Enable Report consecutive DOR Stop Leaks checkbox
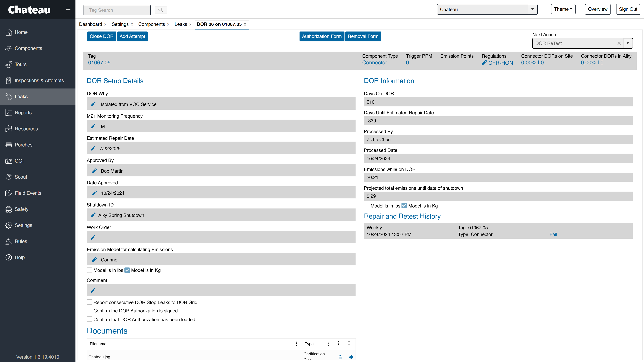The height and width of the screenshot is (362, 644). pyautogui.click(x=90, y=302)
